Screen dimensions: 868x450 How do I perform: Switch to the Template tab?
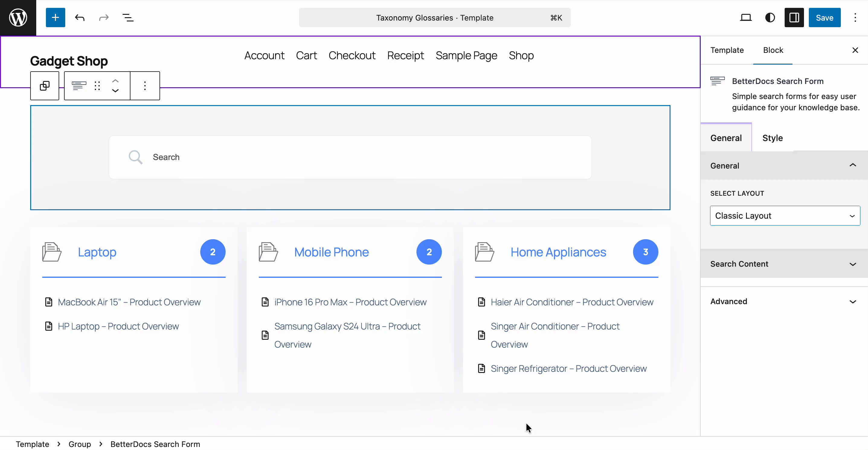click(727, 50)
